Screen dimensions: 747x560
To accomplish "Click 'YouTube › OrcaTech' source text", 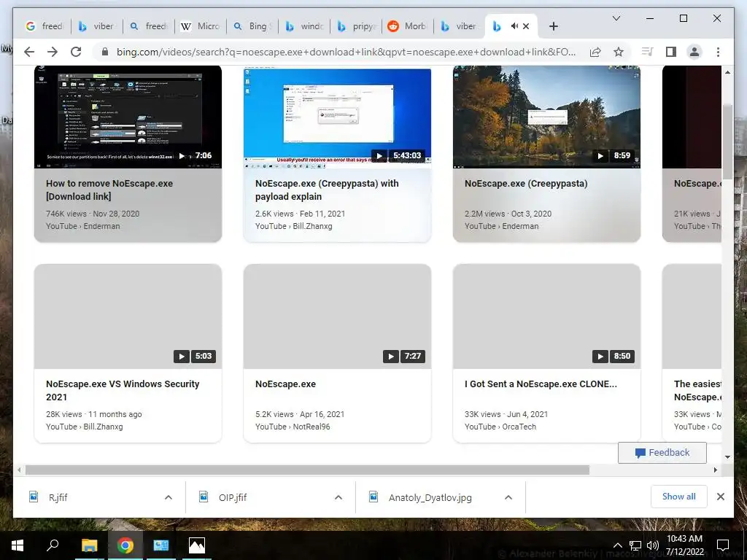I will click(500, 427).
